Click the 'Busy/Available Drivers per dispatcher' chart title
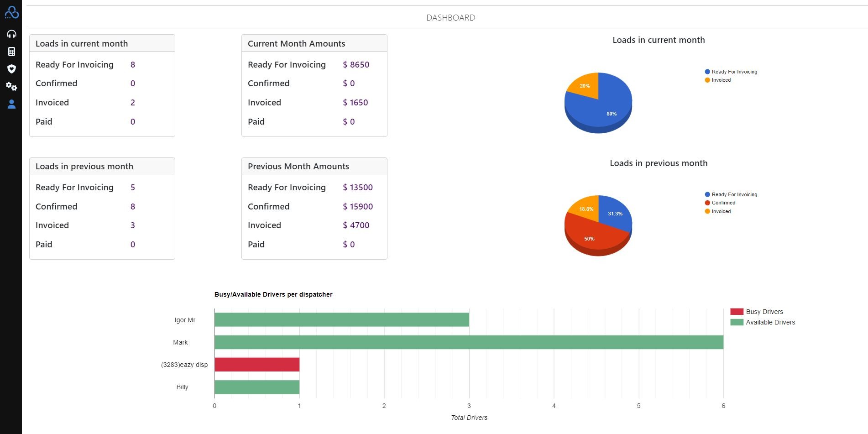Image resolution: width=868 pixels, height=434 pixels. click(x=273, y=294)
